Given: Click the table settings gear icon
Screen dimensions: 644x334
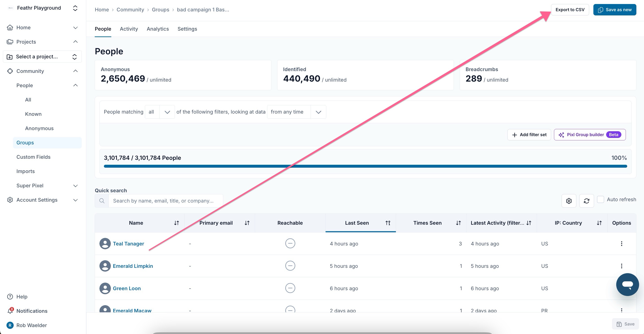Looking at the screenshot, I should [569, 201].
